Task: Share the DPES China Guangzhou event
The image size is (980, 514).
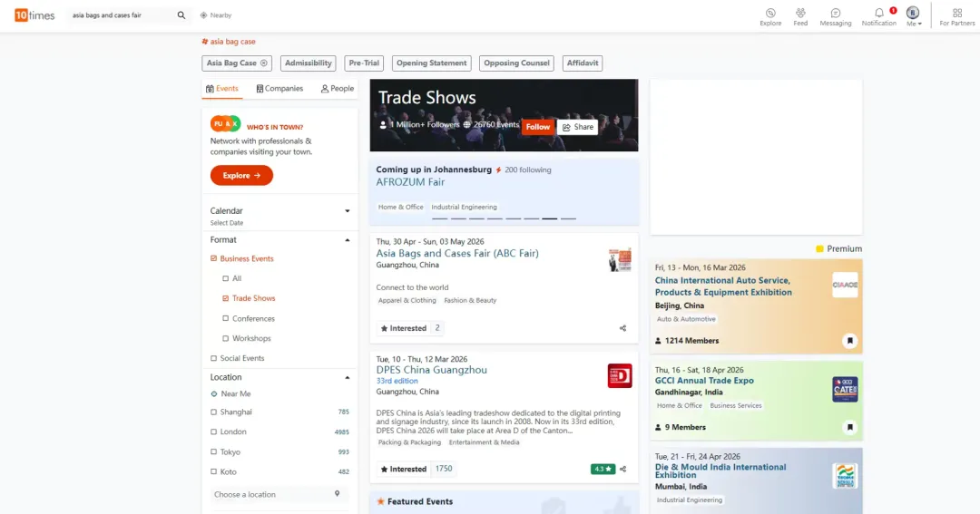Action: (x=622, y=469)
